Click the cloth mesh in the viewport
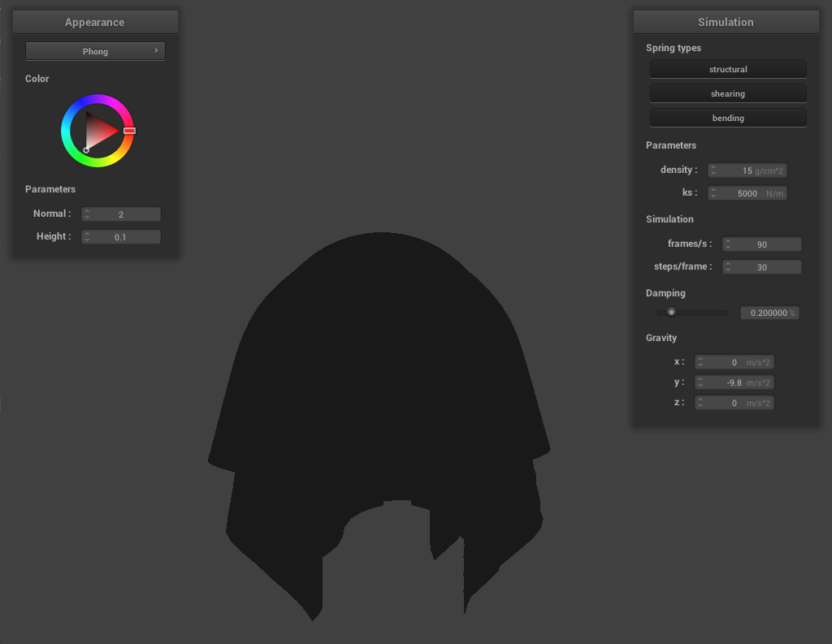The image size is (832, 644). (380, 382)
